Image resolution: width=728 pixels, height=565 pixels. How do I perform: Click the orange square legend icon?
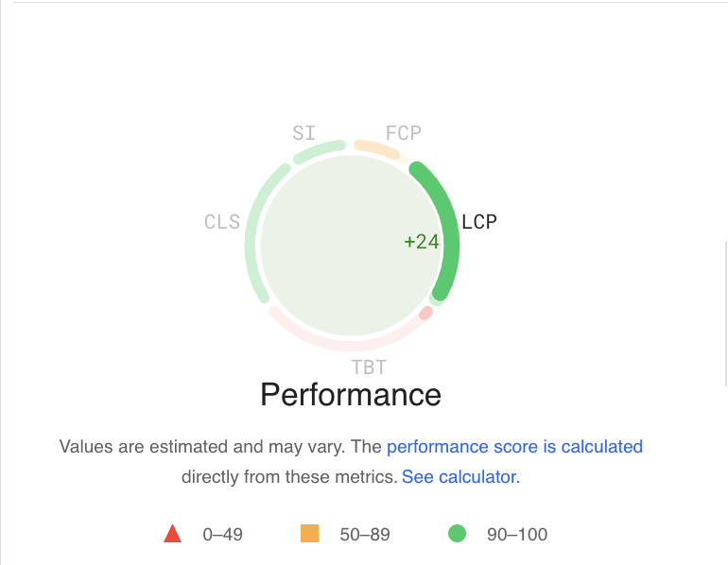309,534
